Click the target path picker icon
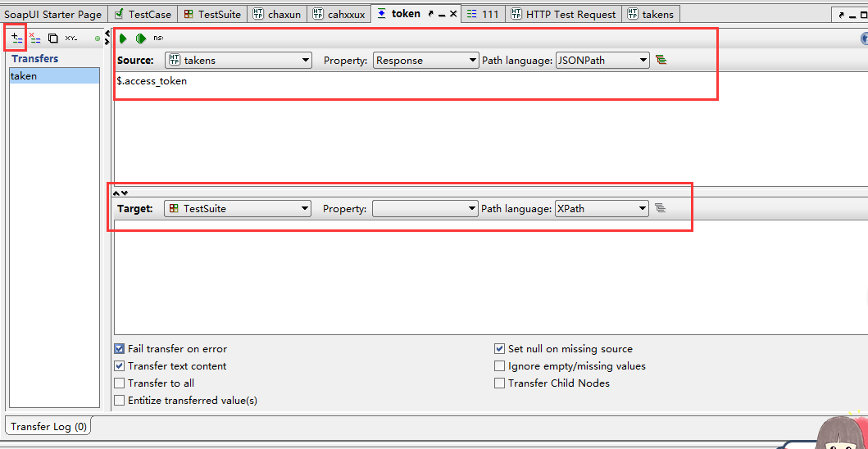 coord(659,208)
